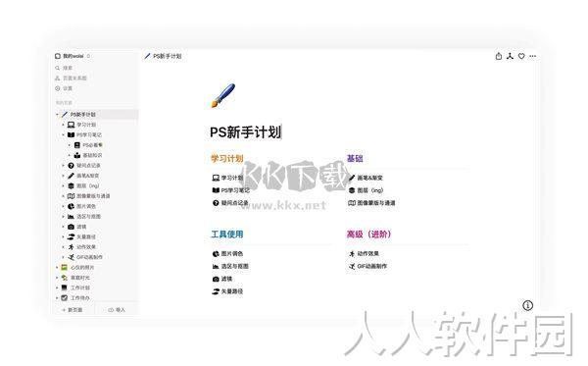Select the PS新手计划 page row in sidebar
This screenshot has height=366, width=588.
click(96, 115)
